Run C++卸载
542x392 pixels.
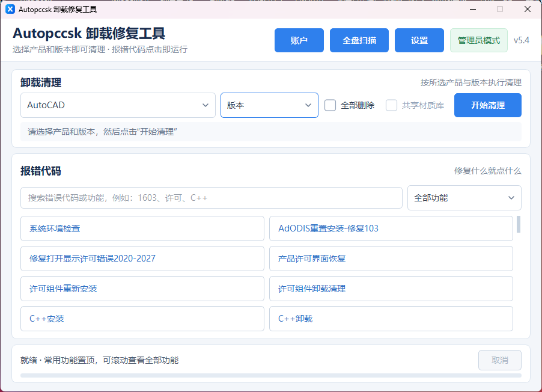[x=391, y=319]
